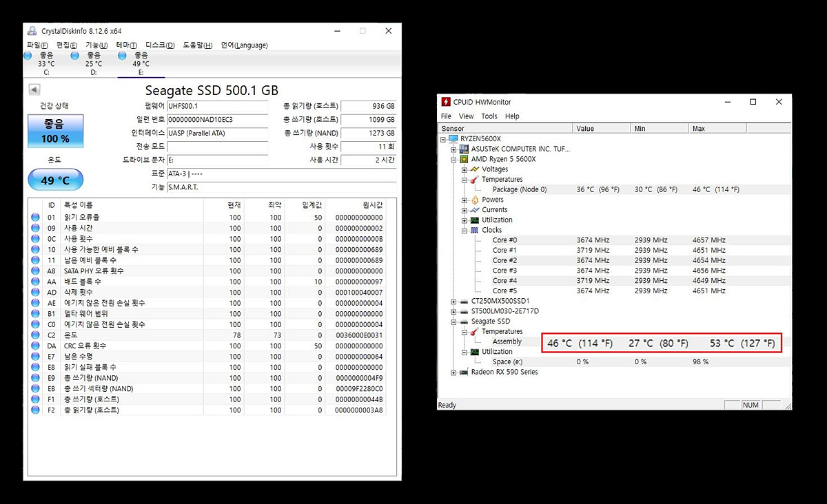Click the status dot for attribute F2

point(36,410)
